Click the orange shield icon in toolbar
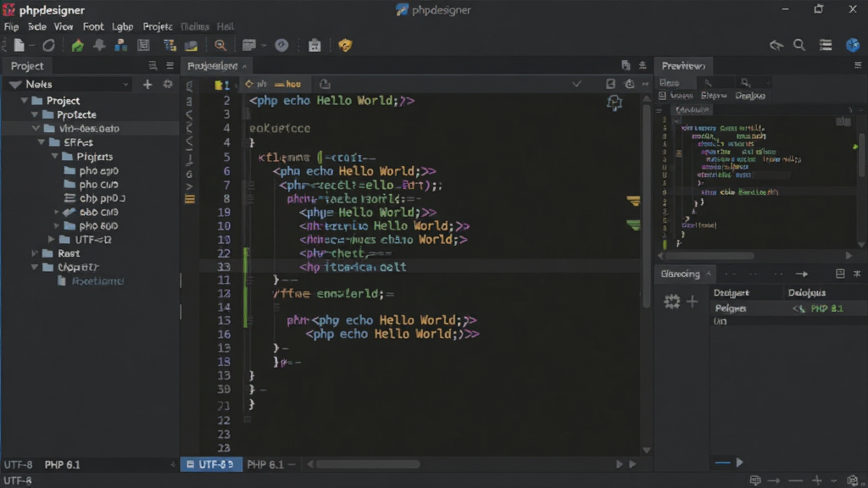 point(345,46)
